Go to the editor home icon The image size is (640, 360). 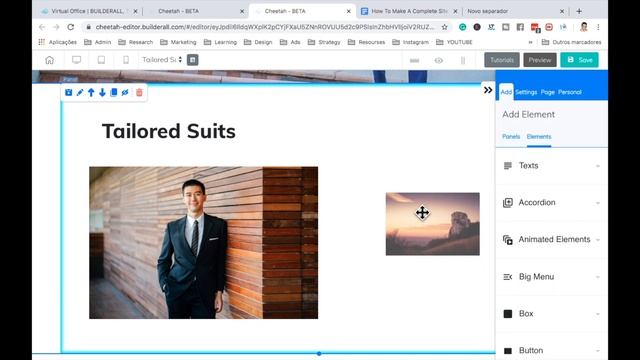49,60
